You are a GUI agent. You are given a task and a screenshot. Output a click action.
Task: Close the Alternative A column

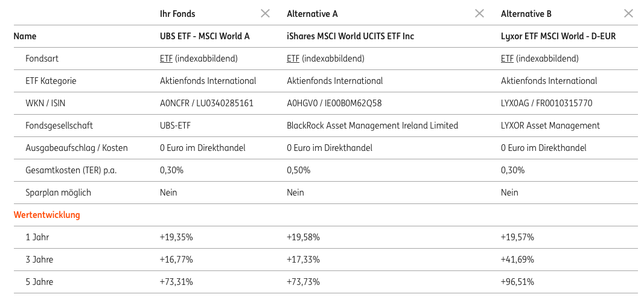pos(479,13)
